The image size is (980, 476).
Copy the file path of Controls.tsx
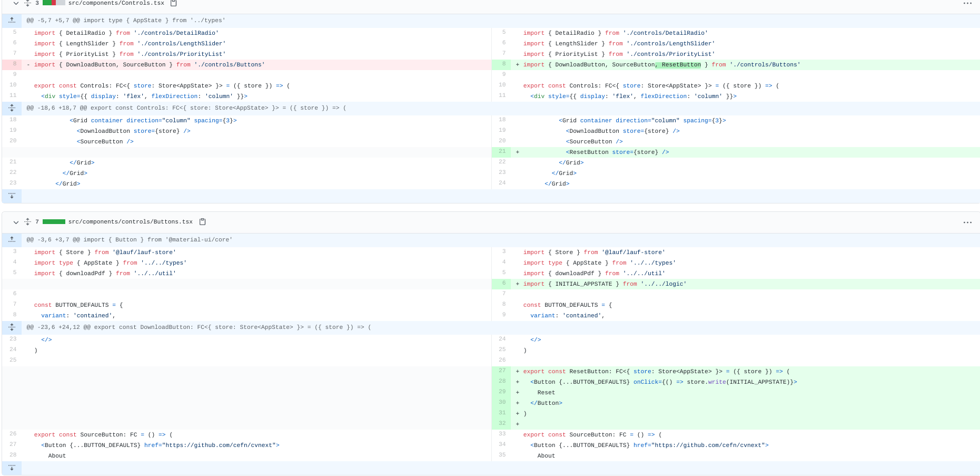point(174,3)
